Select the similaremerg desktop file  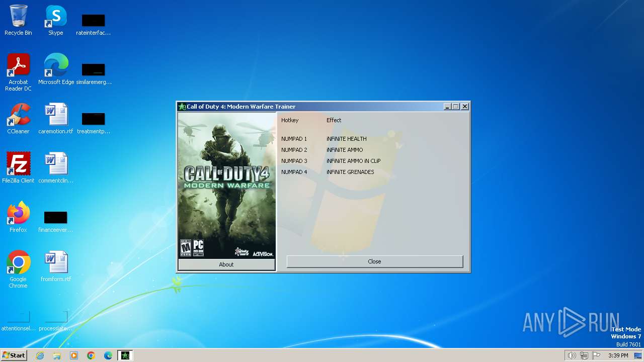[x=94, y=73]
